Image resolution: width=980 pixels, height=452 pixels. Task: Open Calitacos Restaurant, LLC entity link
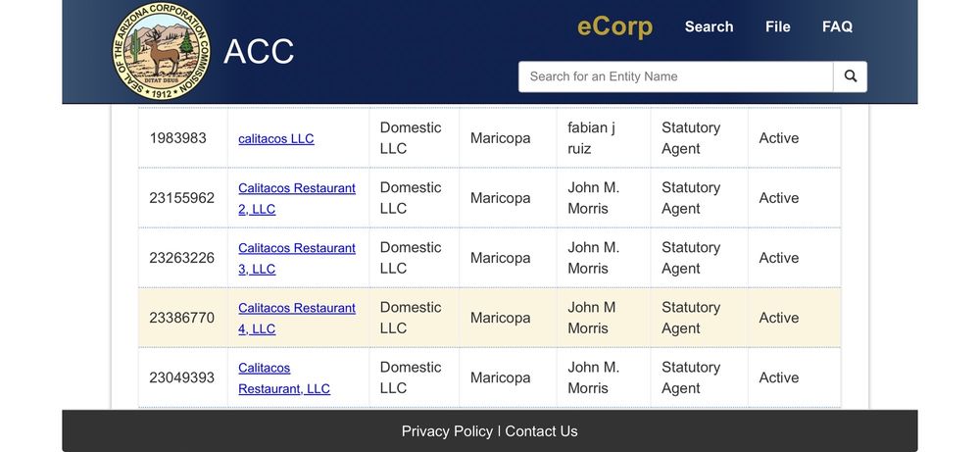[284, 378]
